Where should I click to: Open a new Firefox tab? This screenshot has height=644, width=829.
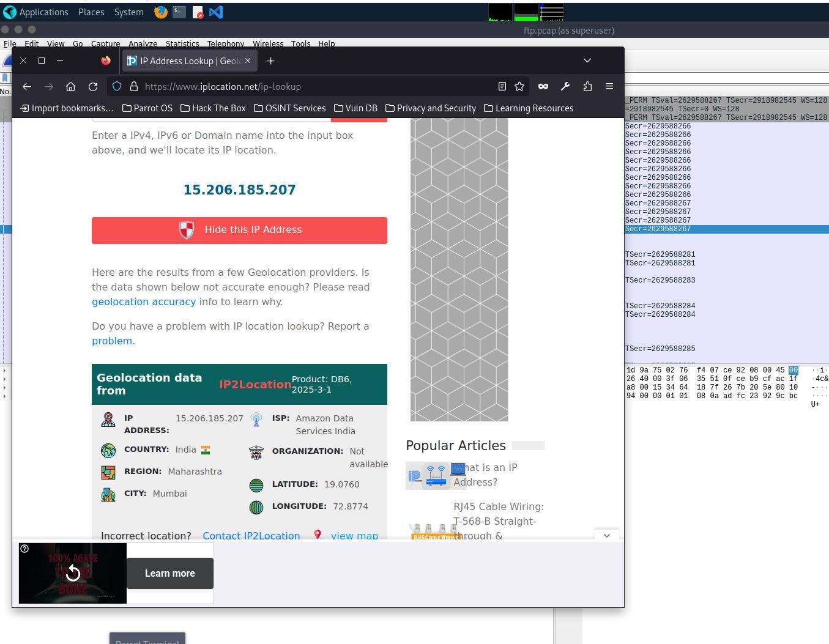(271, 61)
